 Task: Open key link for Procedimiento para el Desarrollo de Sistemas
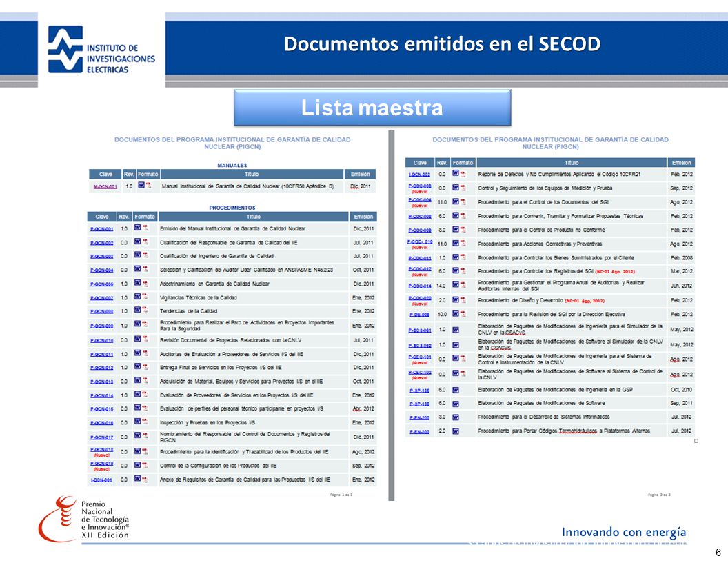coord(420,418)
